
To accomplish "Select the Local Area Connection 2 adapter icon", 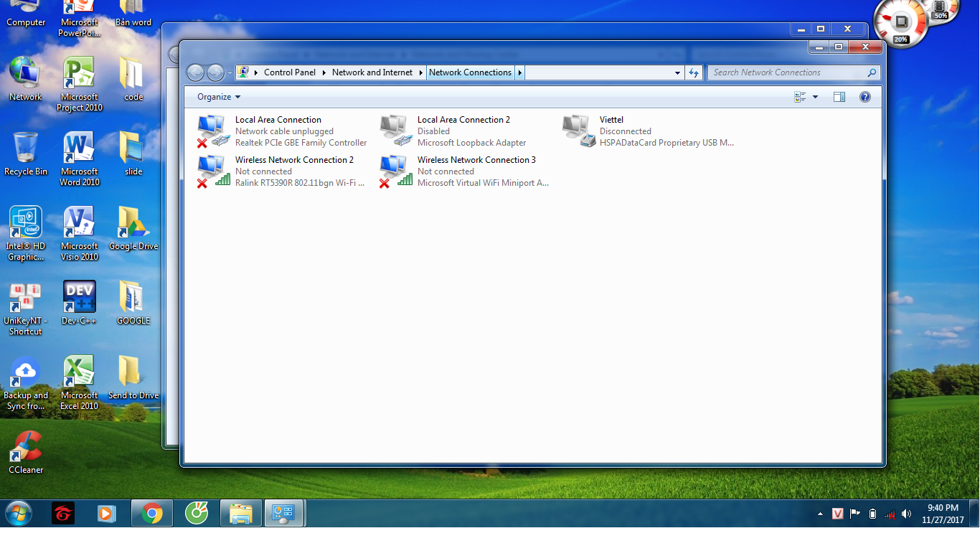I will coord(396,131).
